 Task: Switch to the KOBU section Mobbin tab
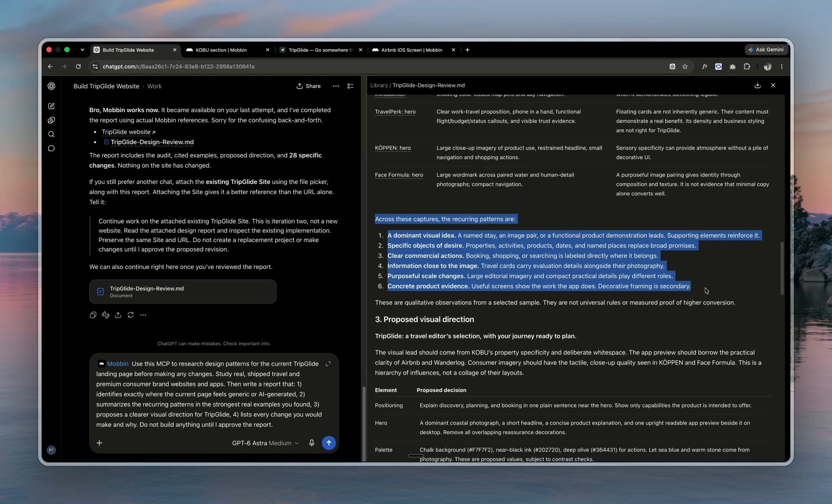click(221, 50)
